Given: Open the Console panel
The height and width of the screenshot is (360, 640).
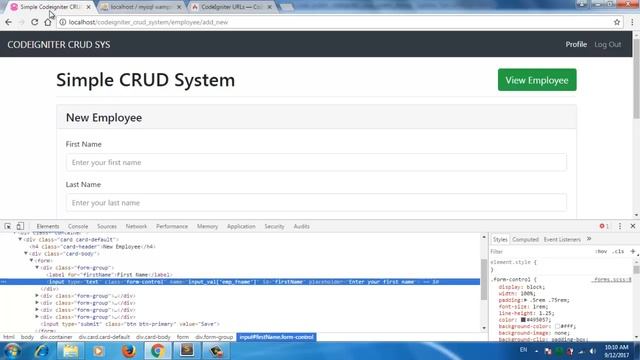Looking at the screenshot, I should coord(78,226).
